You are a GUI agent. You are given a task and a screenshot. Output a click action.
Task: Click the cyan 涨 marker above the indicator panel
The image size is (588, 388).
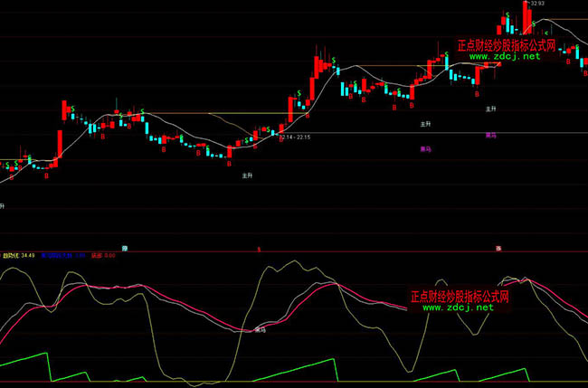point(126,247)
